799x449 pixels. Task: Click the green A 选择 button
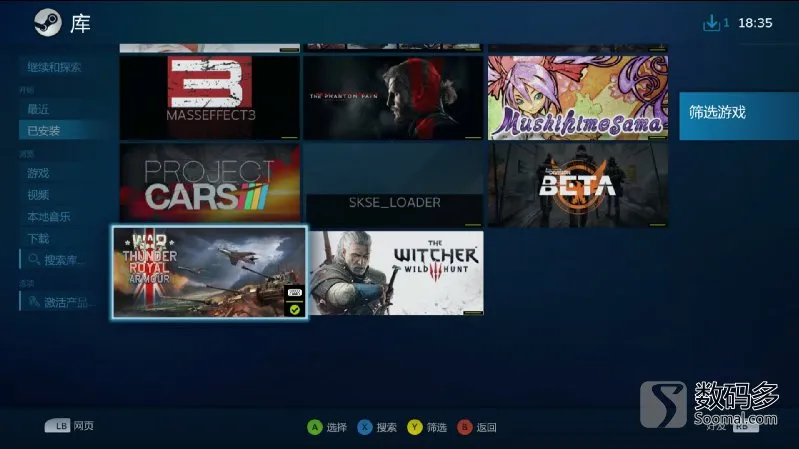tap(327, 427)
